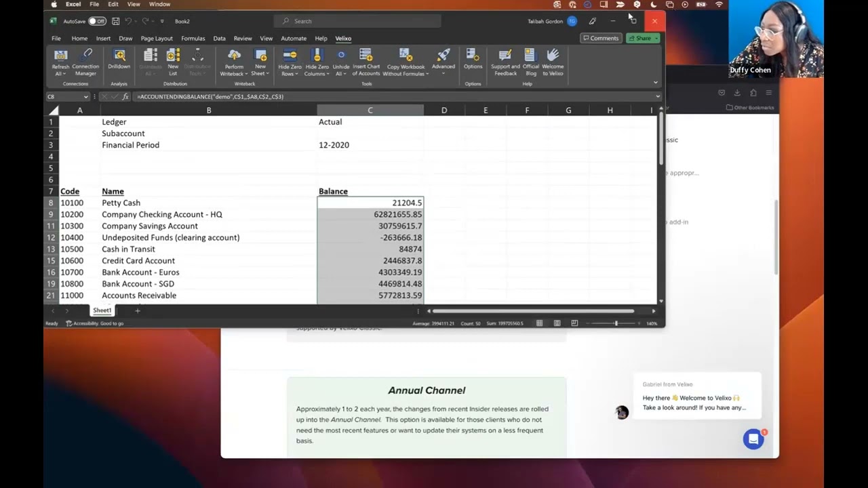Viewport: 868px width, 488px height.
Task: Expand the formula bar chevron
Action: click(658, 97)
